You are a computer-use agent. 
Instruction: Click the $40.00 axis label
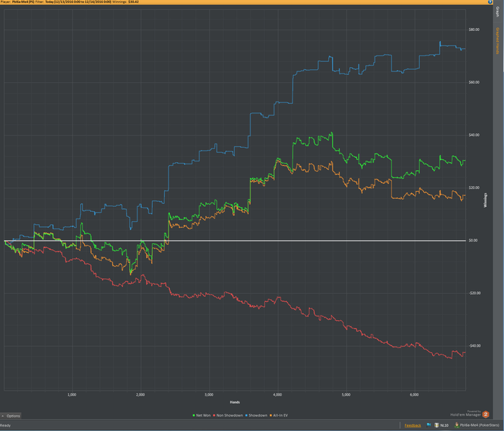474,135
